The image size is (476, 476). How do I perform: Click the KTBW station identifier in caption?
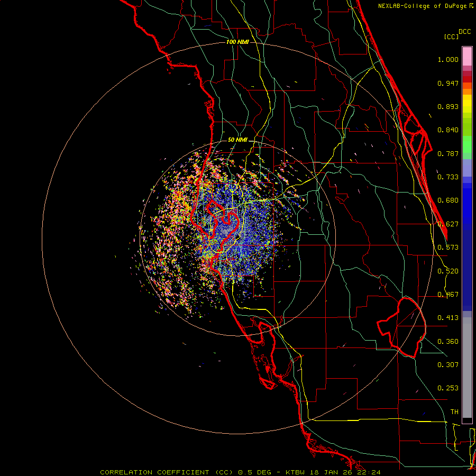point(296,472)
